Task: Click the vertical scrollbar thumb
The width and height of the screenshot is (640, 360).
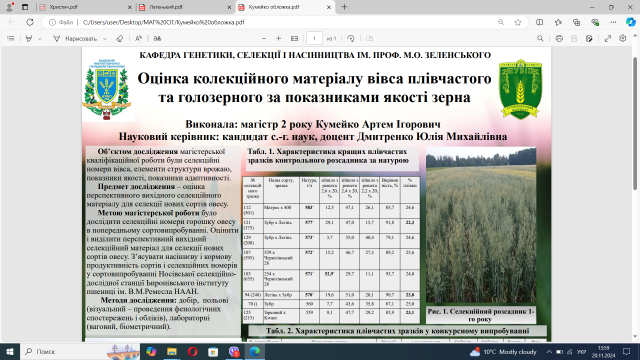Action: tap(635, 124)
